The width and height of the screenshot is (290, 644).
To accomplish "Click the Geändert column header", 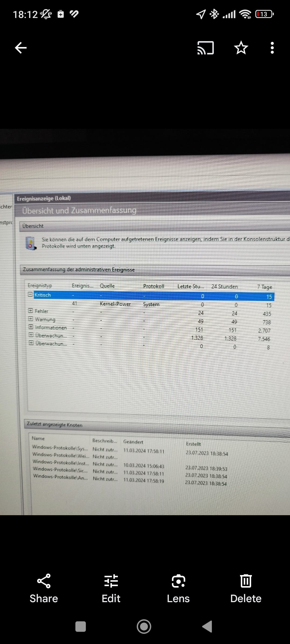I will (133, 442).
